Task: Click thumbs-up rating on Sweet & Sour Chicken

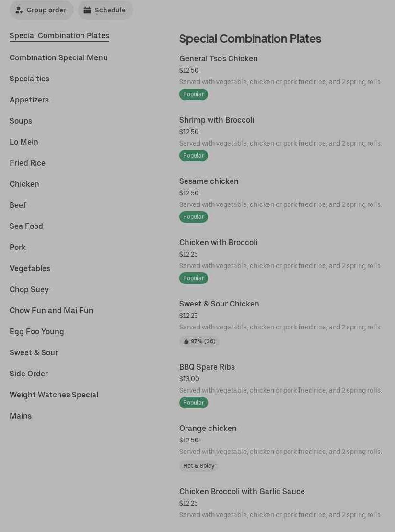Action: click(186, 341)
